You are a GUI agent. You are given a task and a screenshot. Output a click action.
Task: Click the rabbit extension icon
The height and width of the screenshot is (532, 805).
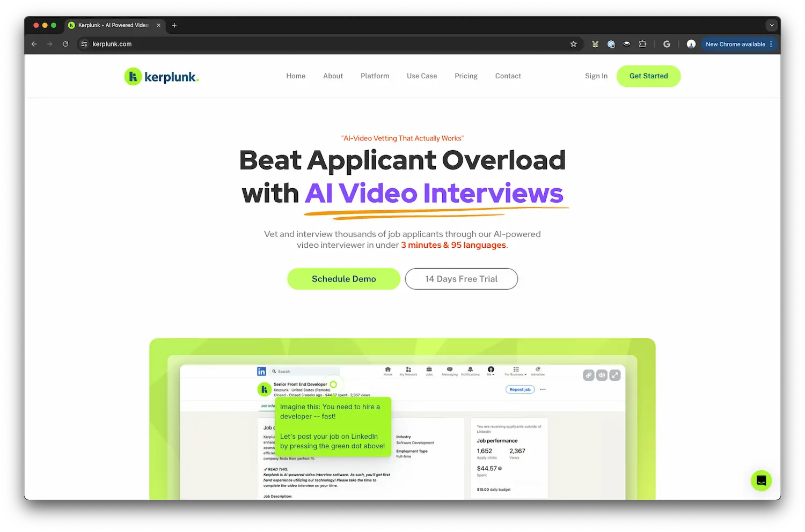(595, 44)
